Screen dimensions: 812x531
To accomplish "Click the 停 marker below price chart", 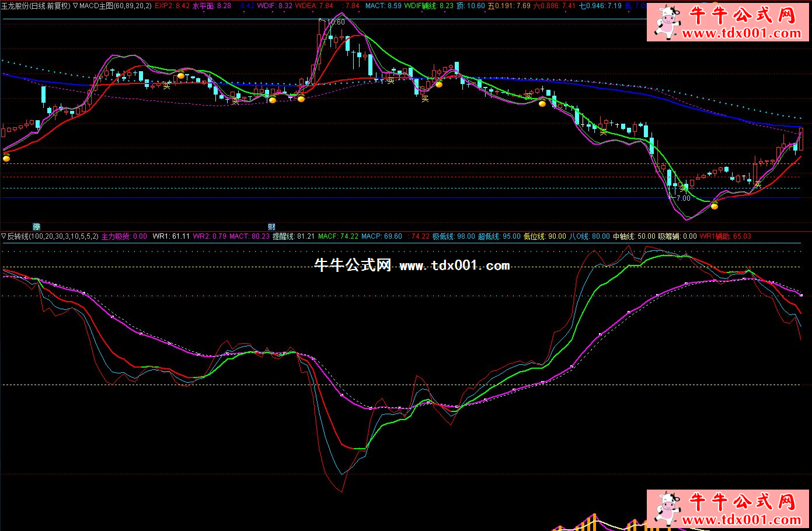I will 36,226.
